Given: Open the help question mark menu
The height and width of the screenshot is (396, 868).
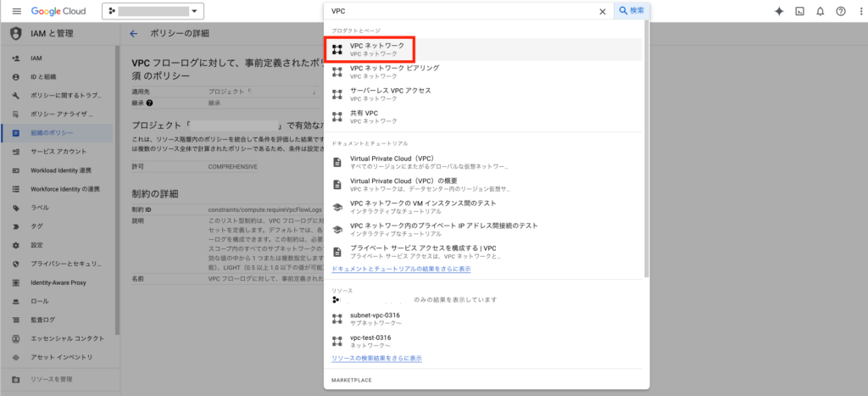Looking at the screenshot, I should (840, 12).
